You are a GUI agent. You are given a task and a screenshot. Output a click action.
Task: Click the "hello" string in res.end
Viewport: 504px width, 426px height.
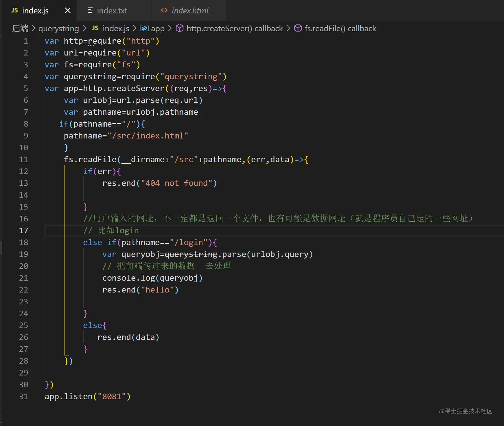click(x=157, y=290)
